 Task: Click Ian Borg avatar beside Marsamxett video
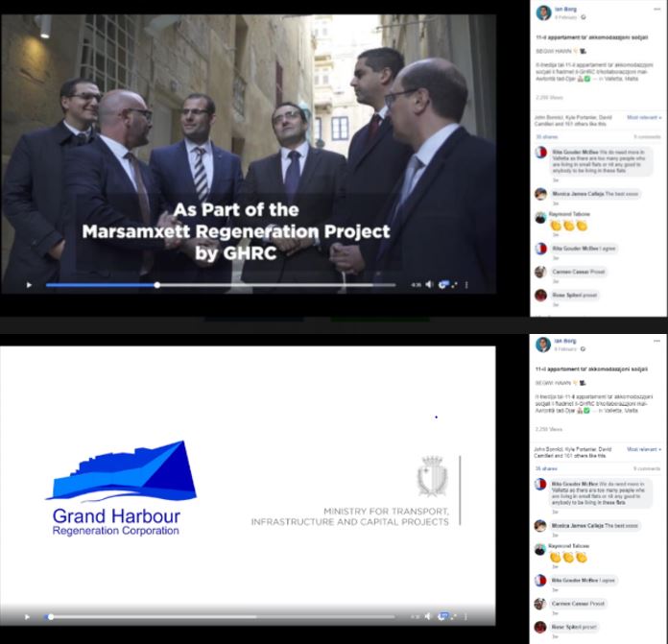click(x=543, y=12)
